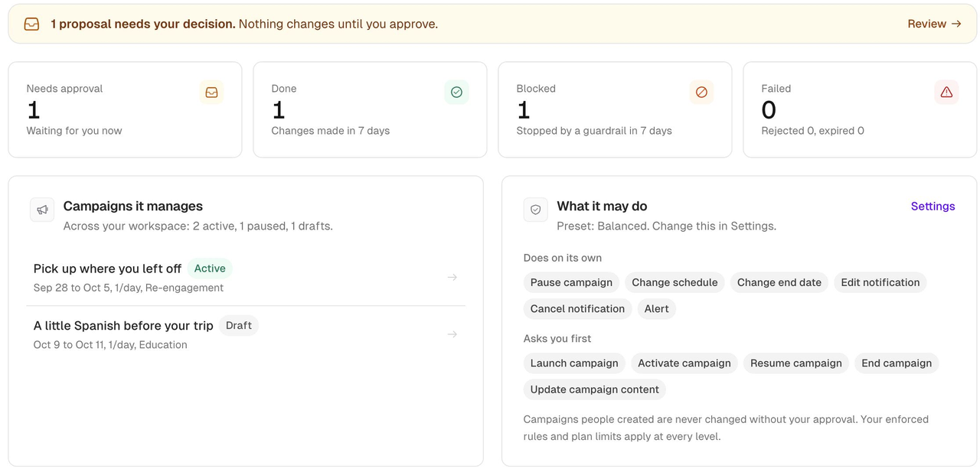Click the Pause campaign chip
Image resolution: width=980 pixels, height=472 pixels.
point(571,282)
